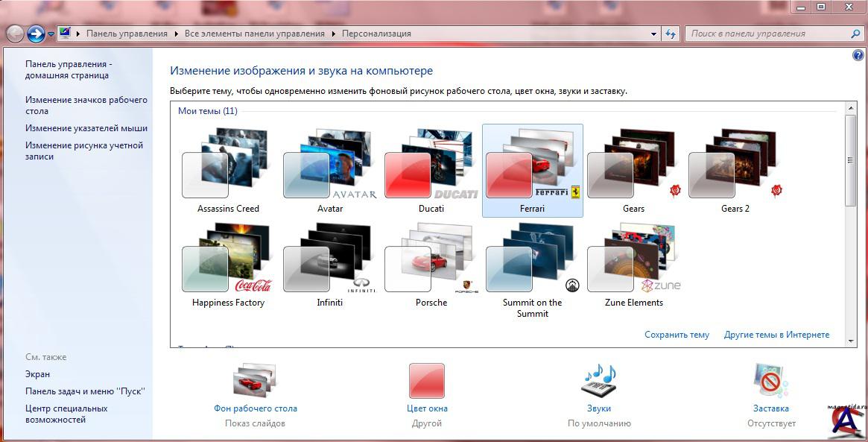868x442 pixels.
Task: Open Desktop Background slideshow icon
Action: point(255,381)
